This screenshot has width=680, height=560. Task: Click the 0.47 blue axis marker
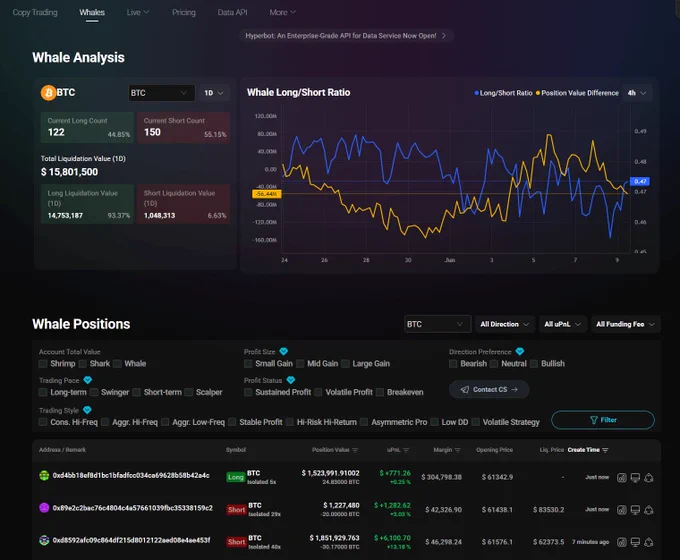point(640,181)
